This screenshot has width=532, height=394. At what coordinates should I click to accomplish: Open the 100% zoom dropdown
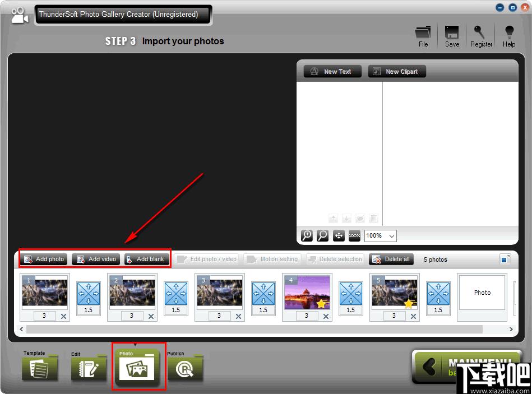point(380,235)
